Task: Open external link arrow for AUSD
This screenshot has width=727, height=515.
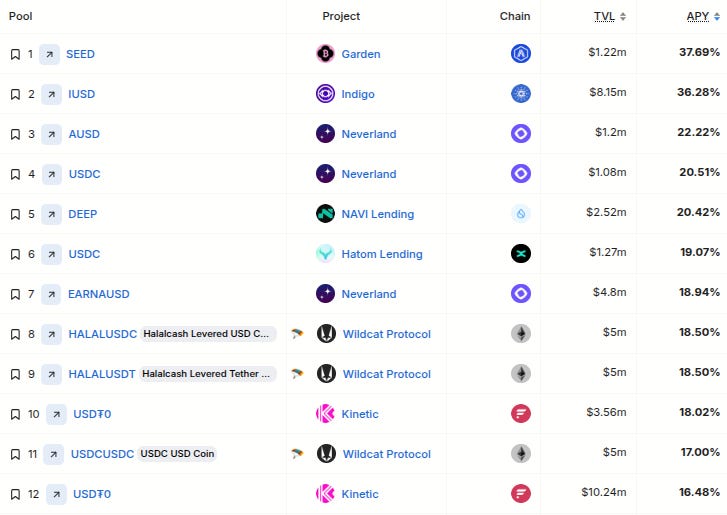Action: [51, 134]
